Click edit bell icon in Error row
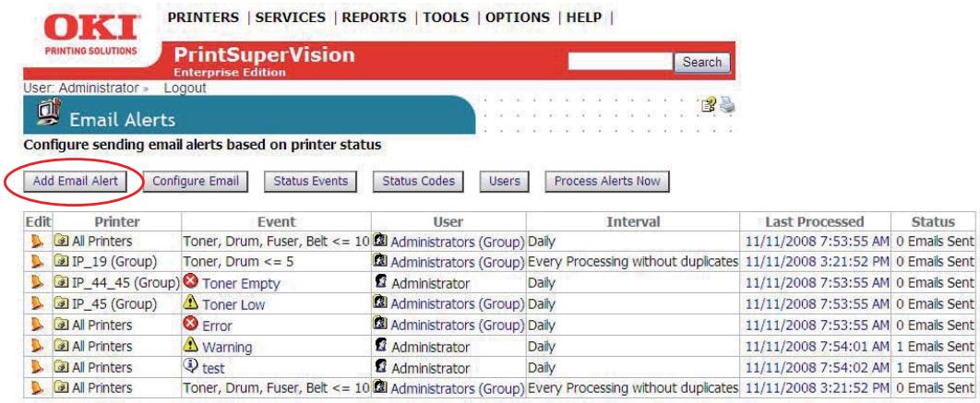The width and height of the screenshot is (980, 403). click(38, 326)
